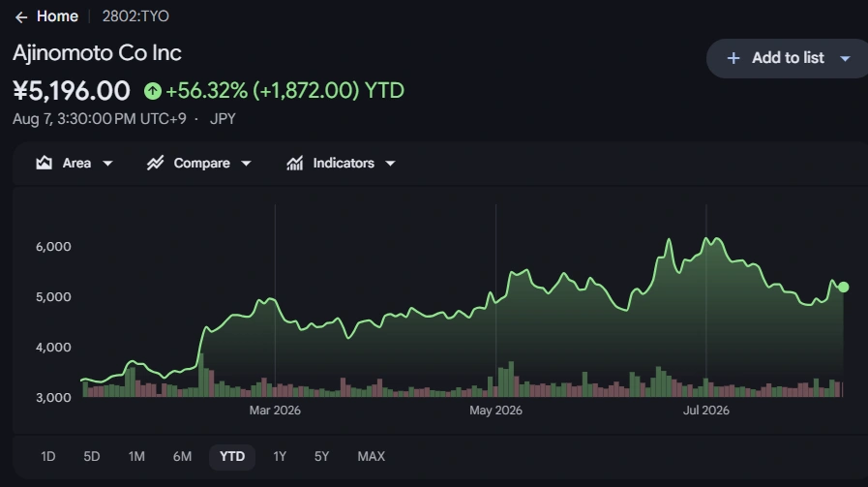The height and width of the screenshot is (487, 868).
Task: Click the green up-arrow change icon
Action: click(x=153, y=91)
